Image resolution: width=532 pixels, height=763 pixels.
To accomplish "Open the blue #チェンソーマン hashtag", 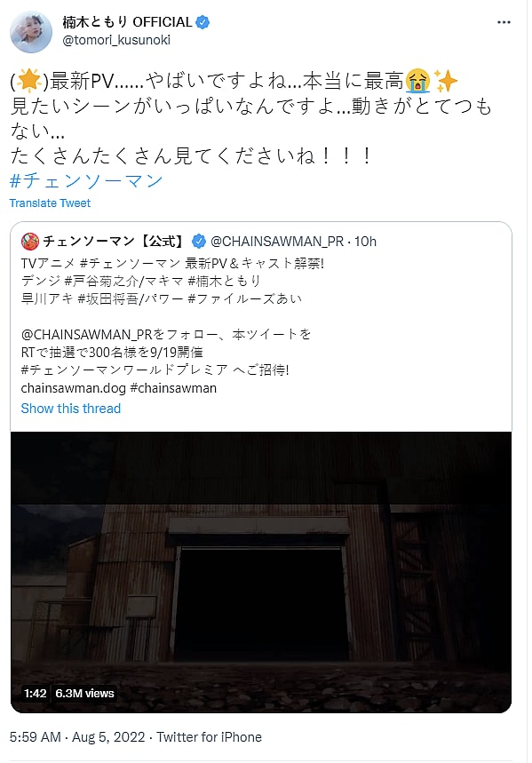I will pyautogui.click(x=86, y=181).
